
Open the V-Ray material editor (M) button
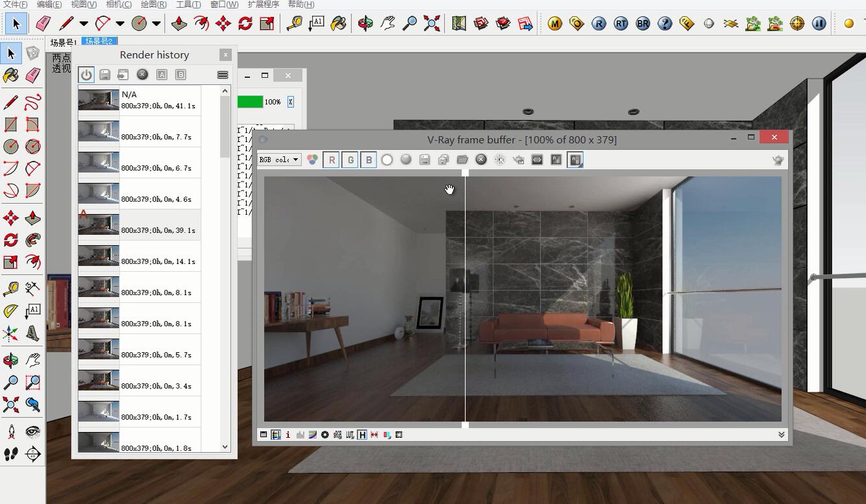554,24
